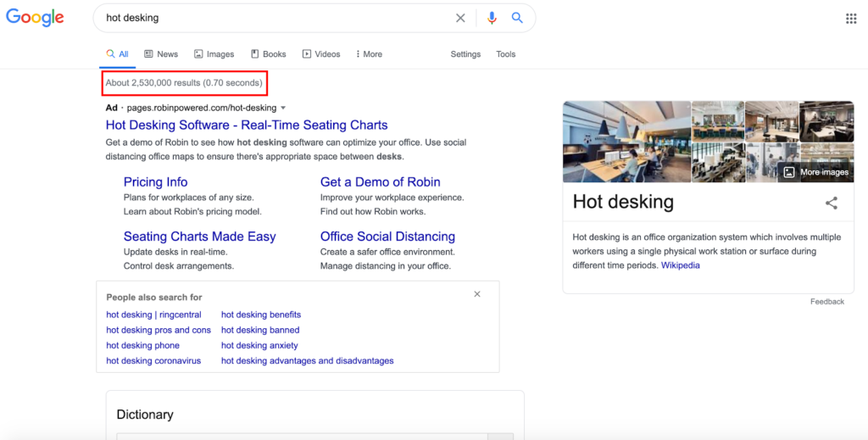
Task: Switch to the Videos tab
Action: point(321,54)
